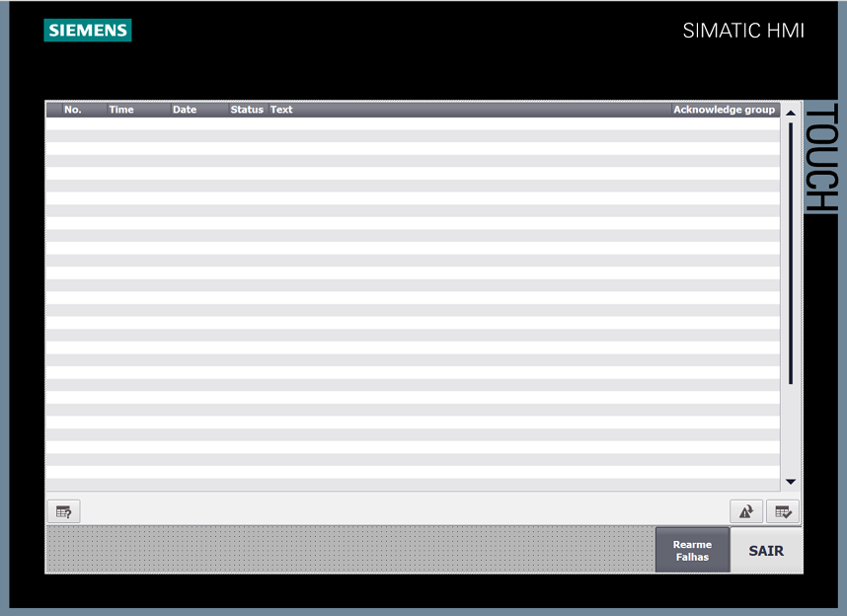Click the alarm info text (tooltip) icon

[63, 511]
